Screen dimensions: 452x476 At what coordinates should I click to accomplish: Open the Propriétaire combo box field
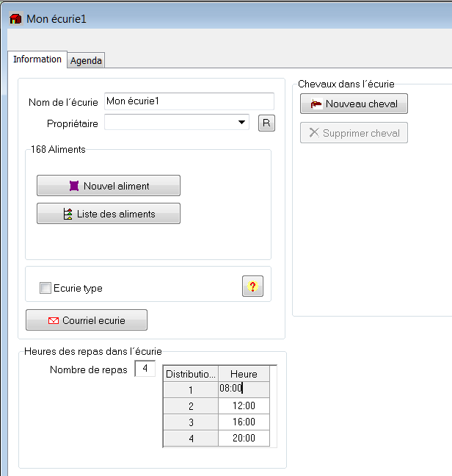click(x=177, y=123)
